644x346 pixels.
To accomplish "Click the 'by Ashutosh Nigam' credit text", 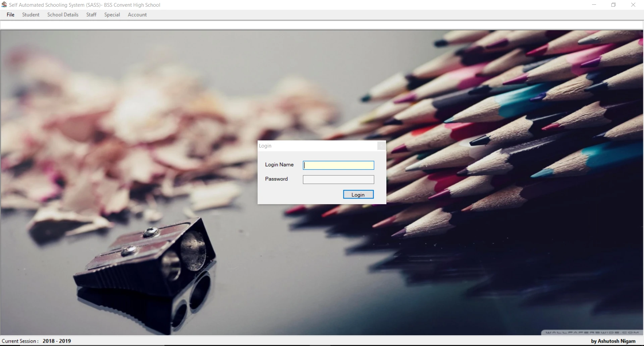I will (613, 341).
